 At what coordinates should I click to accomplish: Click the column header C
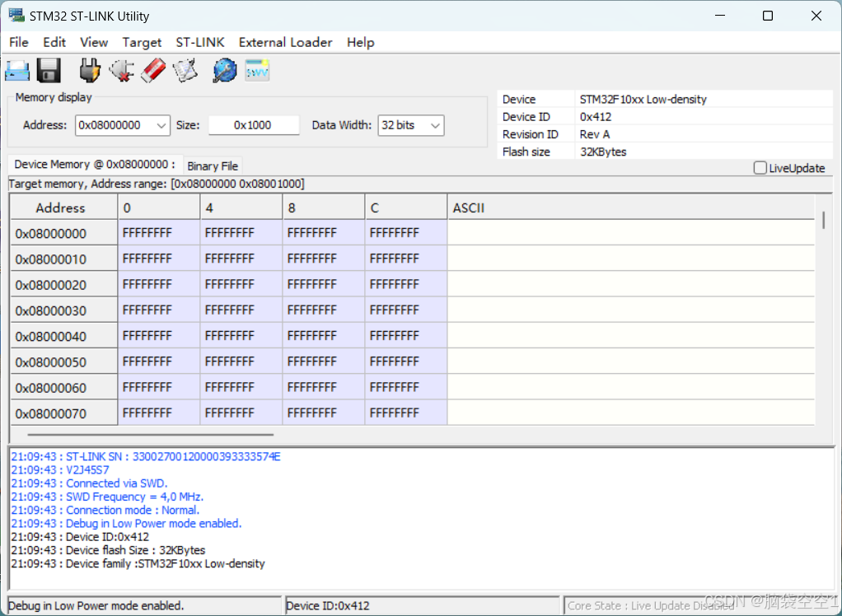(x=406, y=208)
